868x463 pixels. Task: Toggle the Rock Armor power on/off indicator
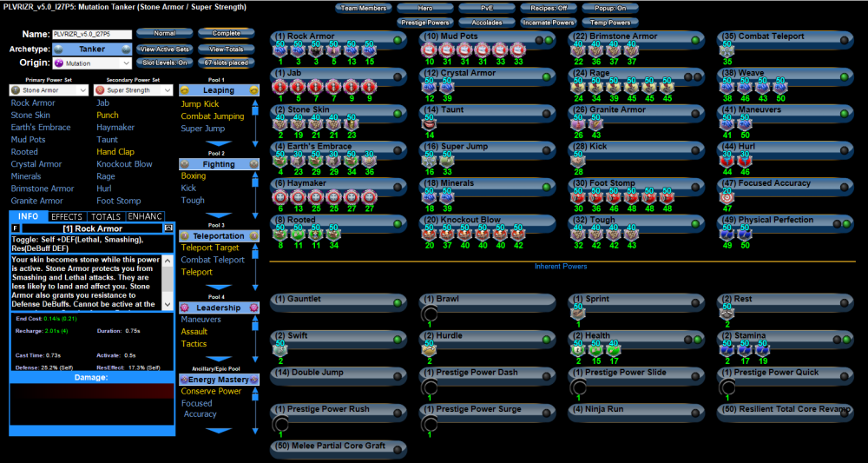tap(397, 40)
